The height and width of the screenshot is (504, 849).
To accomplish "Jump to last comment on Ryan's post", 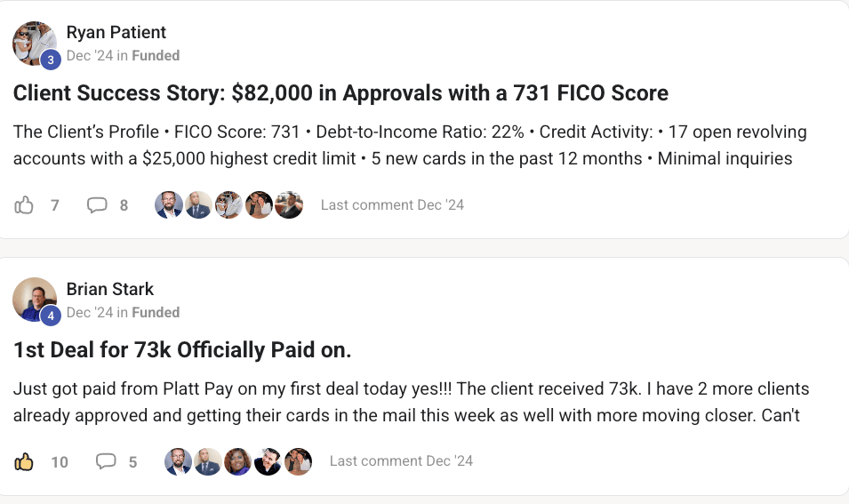I will (x=392, y=205).
